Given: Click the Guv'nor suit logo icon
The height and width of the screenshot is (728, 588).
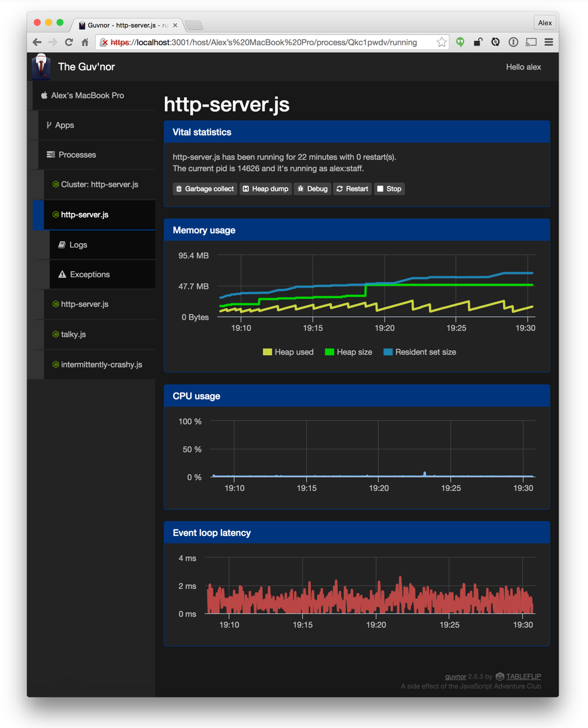Looking at the screenshot, I should click(x=41, y=67).
